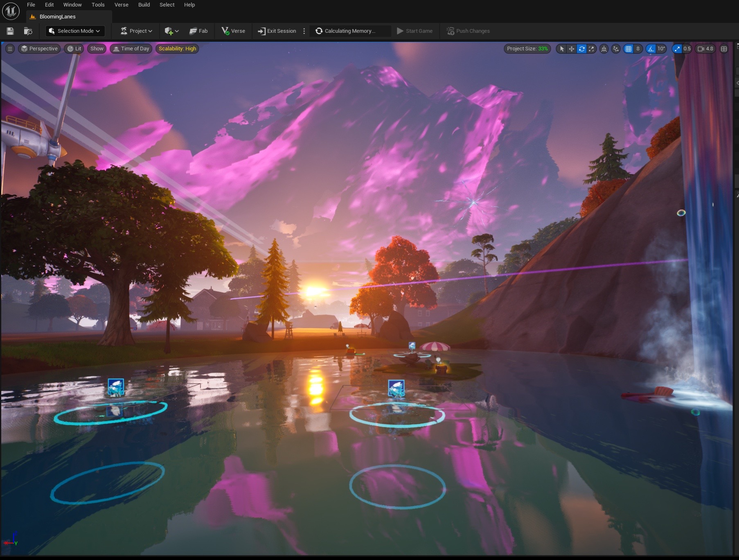Open the Selection Mode dropdown

click(x=75, y=31)
